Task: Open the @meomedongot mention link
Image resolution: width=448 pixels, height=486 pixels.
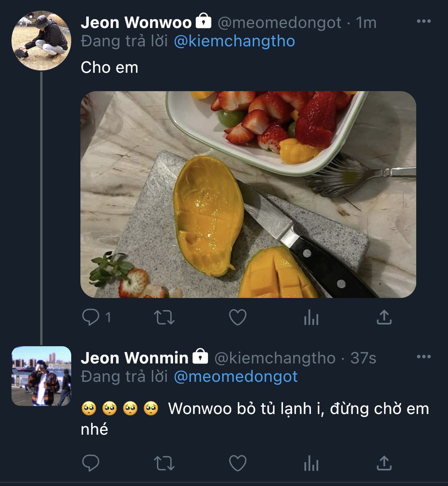Action: point(235,377)
